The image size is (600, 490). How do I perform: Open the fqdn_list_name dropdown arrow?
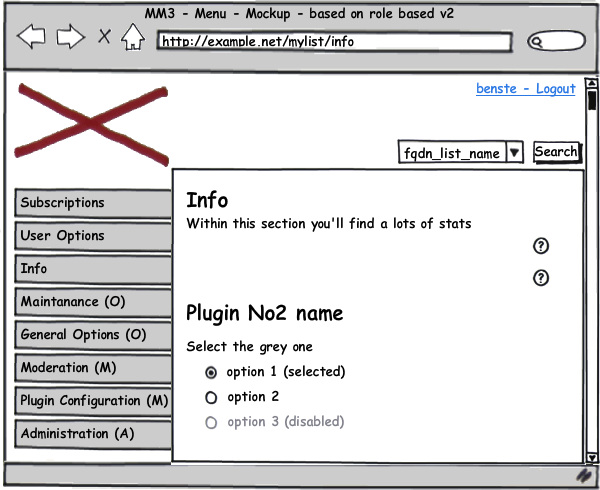514,152
